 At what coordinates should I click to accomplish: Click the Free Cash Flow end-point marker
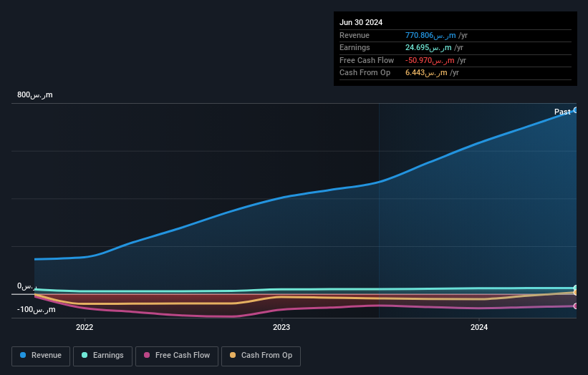pyautogui.click(x=576, y=306)
